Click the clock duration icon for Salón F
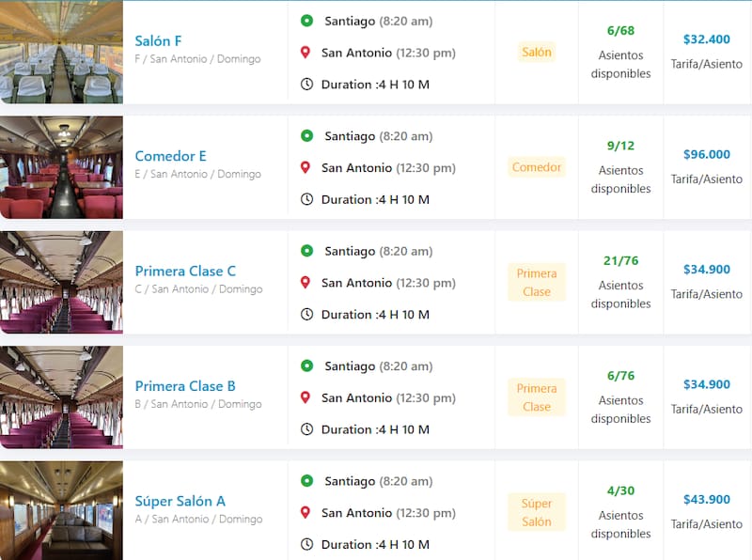The height and width of the screenshot is (560, 752). [x=306, y=84]
